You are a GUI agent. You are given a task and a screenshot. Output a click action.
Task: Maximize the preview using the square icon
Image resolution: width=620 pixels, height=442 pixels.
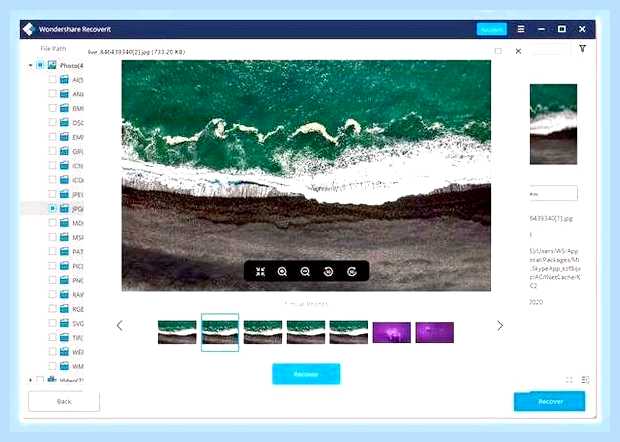pyautogui.click(x=498, y=51)
